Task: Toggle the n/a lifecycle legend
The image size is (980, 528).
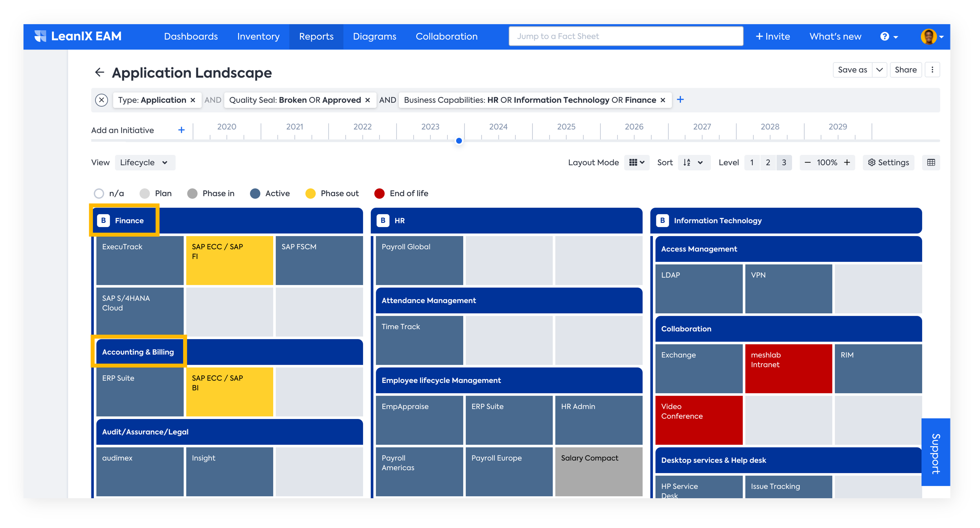Action: (x=109, y=194)
